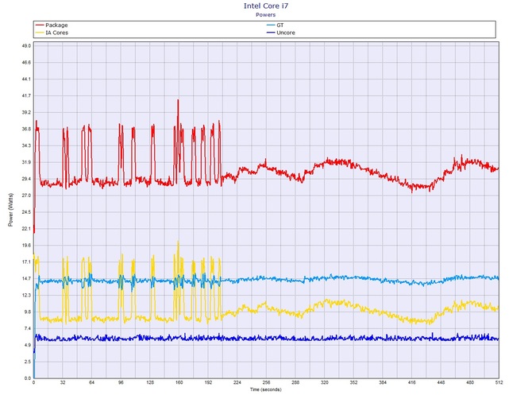Click the Uncore legend entry
Screen dimensions: 532x399
pos(280,33)
